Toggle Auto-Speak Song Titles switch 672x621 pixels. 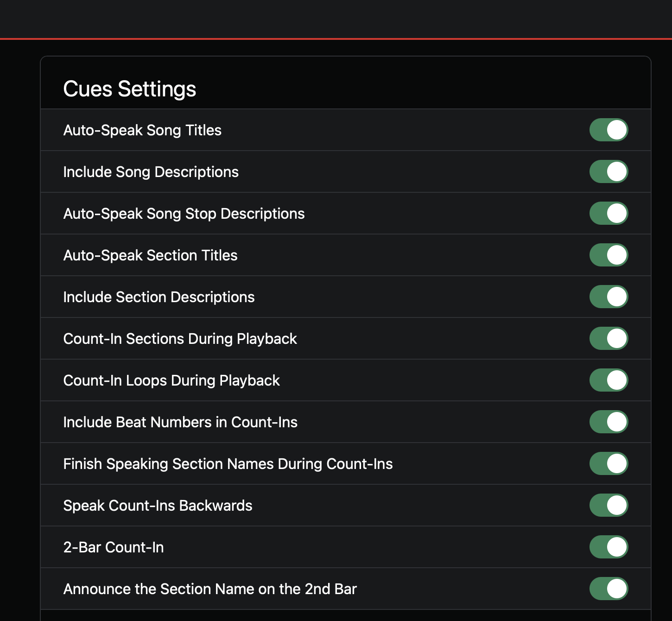tap(609, 130)
